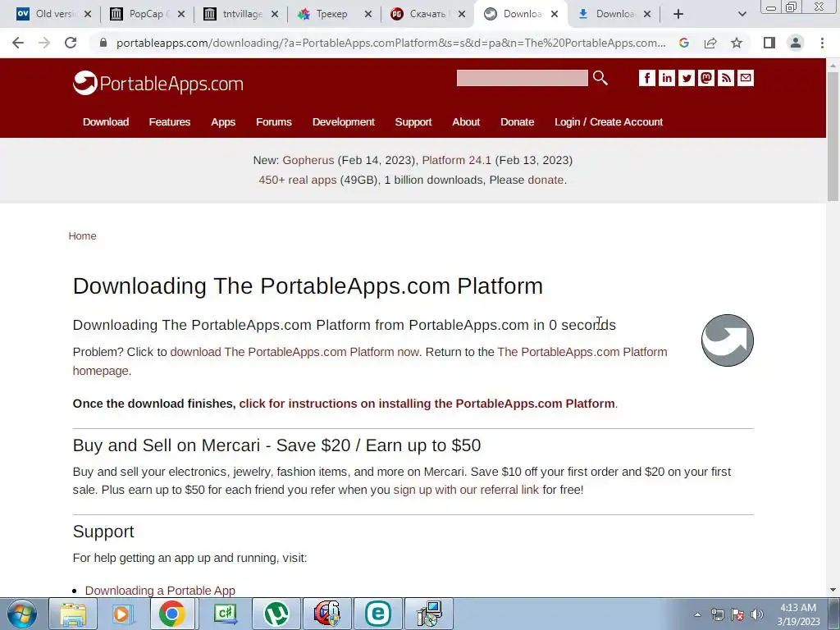
Task: Open Downloading a Portable App link
Action: coord(160,591)
